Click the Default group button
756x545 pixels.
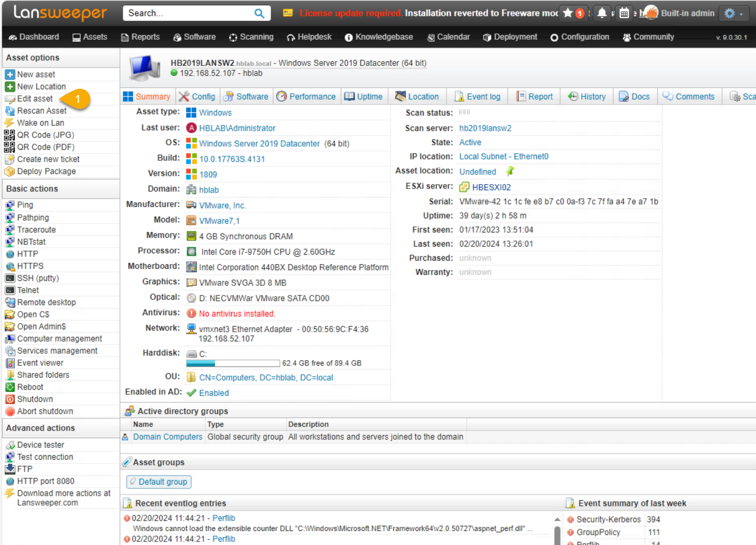(159, 482)
